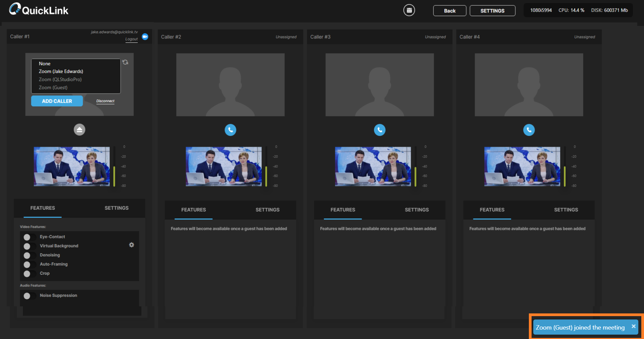
Task: Open Virtual Background settings gear
Action: pos(131,245)
